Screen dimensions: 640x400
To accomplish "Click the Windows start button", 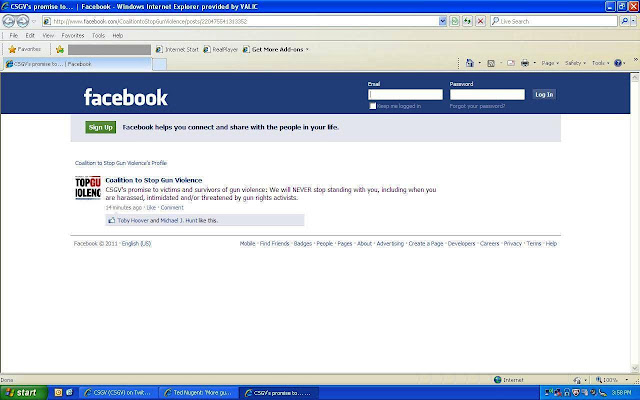I will [24, 393].
